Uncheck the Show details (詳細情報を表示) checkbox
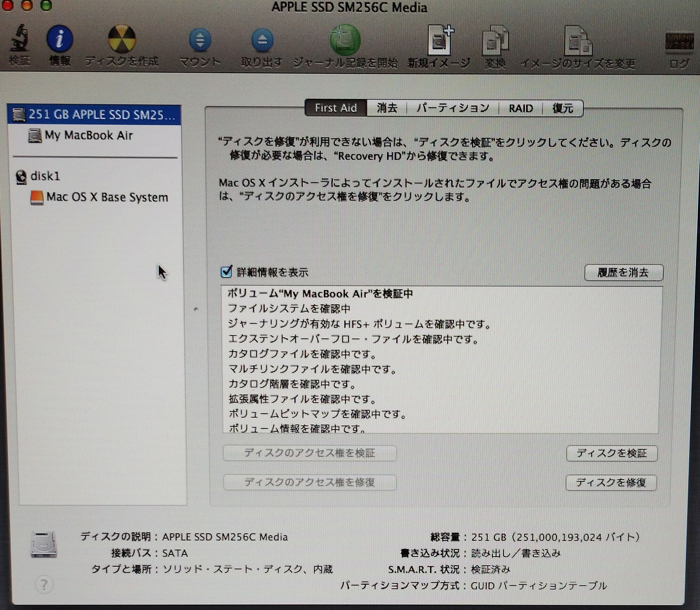700x610 pixels. coord(226,272)
